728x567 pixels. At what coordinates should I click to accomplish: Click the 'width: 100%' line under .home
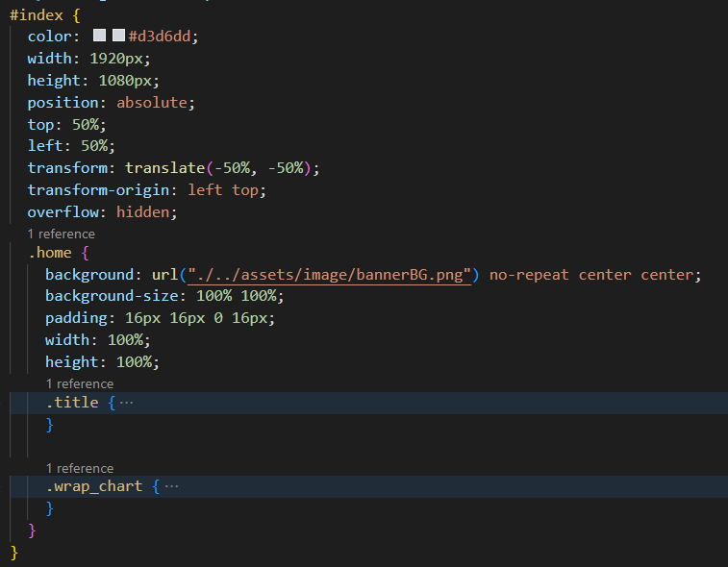coord(98,340)
